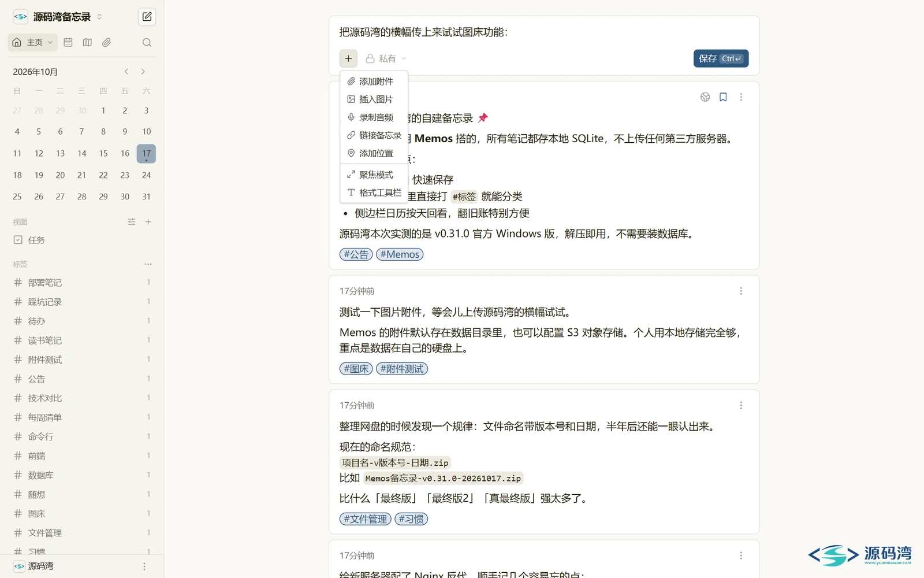Open view filter settings icon
Screen dimensions: 924x578
click(132, 222)
